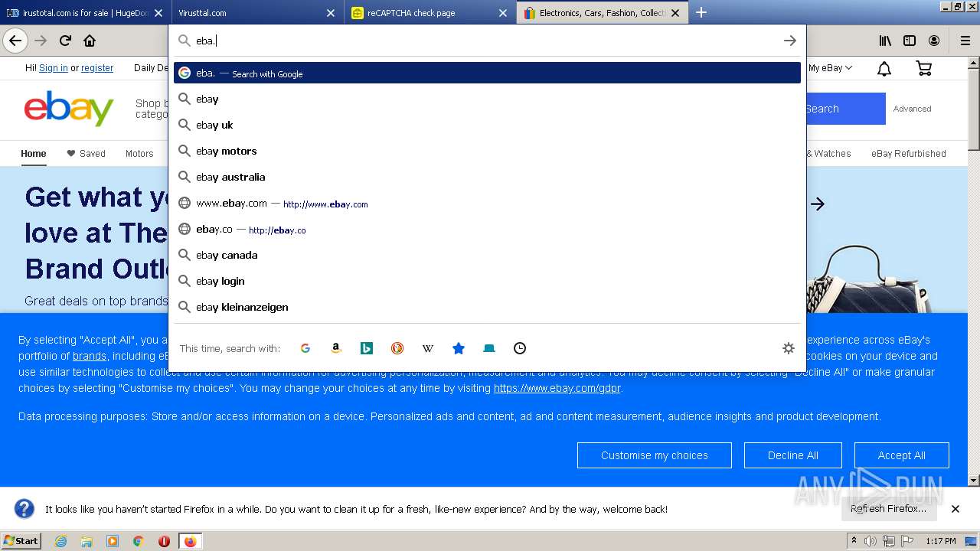Viewport: 980px width, 551px height.
Task: Pick the 'ebay canada' suggestion
Action: 487,255
